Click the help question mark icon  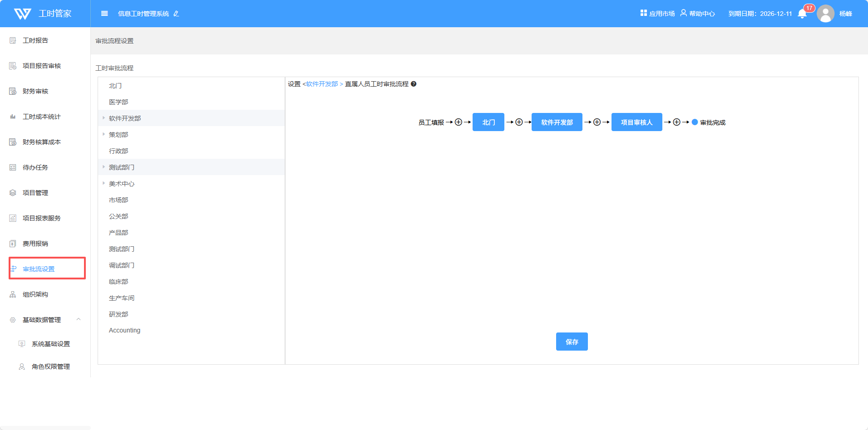tap(414, 84)
